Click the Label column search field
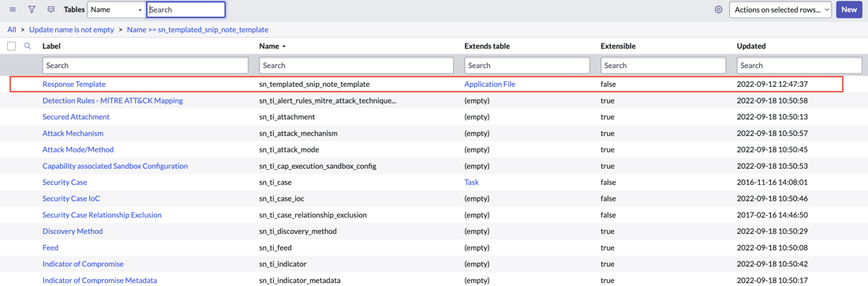 [146, 66]
